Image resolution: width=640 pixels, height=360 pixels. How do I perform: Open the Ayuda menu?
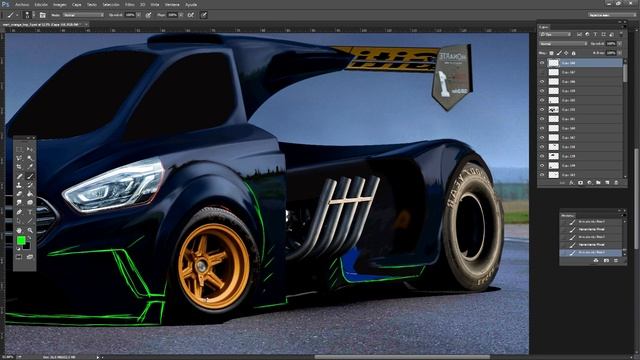tap(191, 4)
